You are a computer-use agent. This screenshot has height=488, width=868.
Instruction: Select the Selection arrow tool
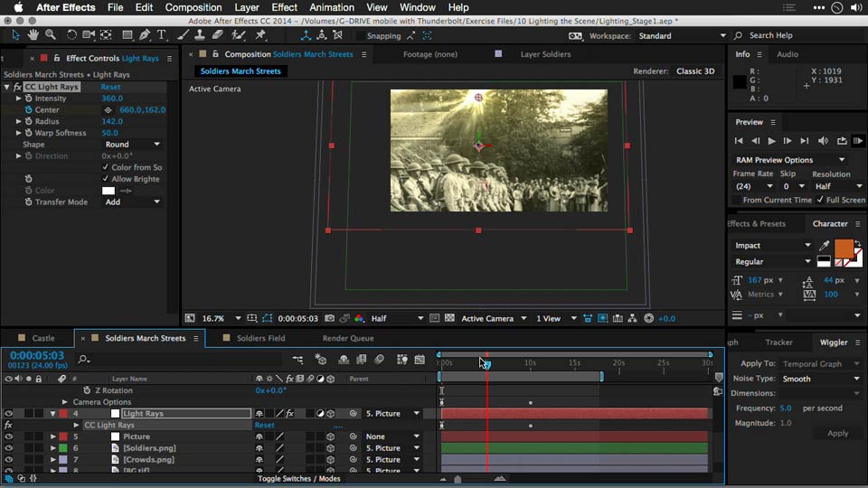pos(15,35)
